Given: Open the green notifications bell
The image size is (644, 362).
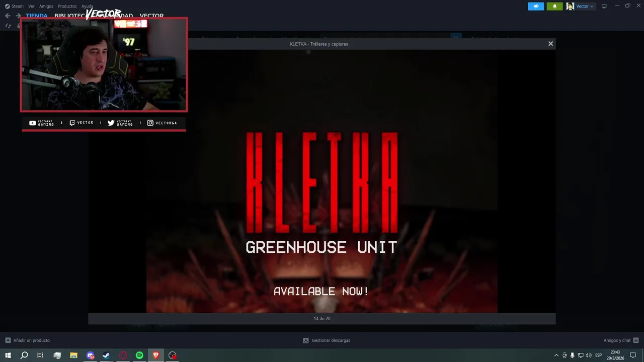Looking at the screenshot, I should pos(554,6).
